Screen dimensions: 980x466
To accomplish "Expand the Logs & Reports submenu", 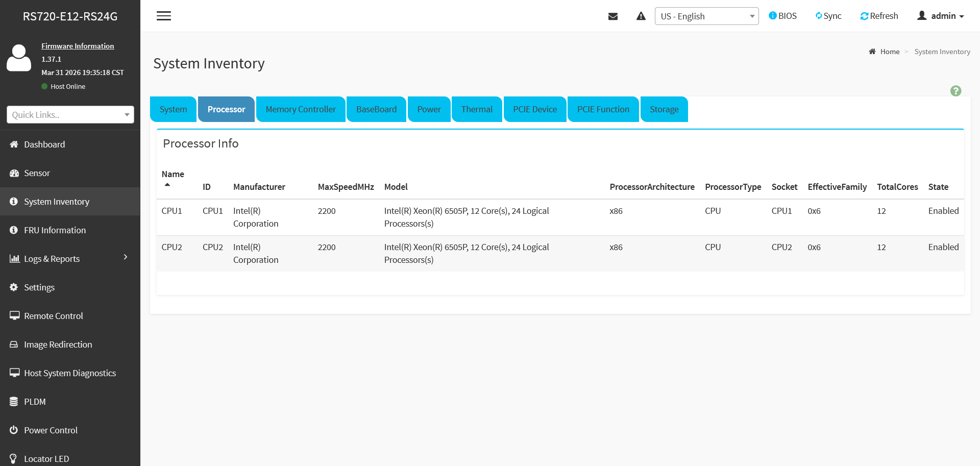I will pos(70,259).
